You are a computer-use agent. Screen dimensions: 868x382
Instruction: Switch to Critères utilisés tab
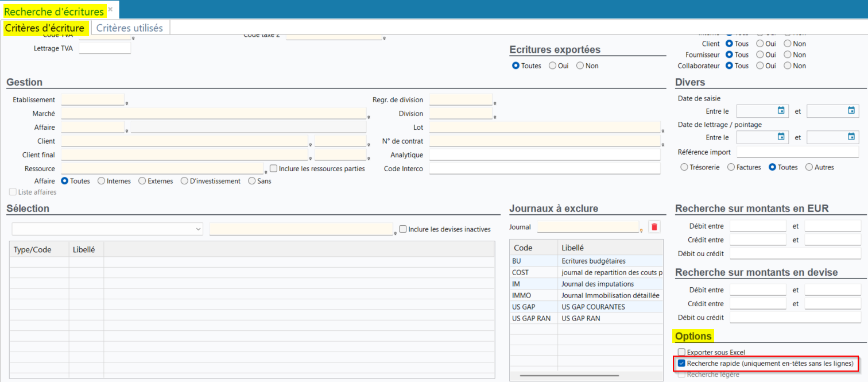[x=129, y=28]
